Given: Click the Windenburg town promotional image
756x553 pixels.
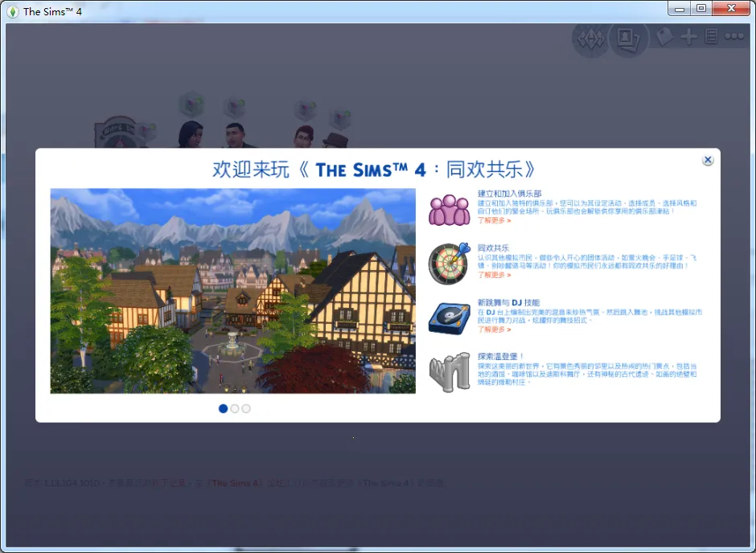Looking at the screenshot, I should click(x=233, y=291).
